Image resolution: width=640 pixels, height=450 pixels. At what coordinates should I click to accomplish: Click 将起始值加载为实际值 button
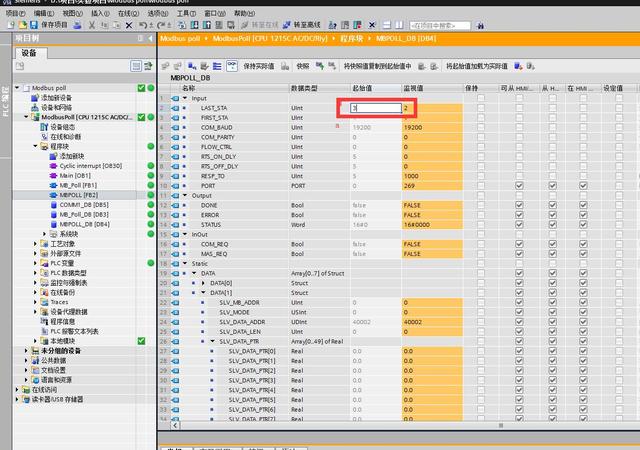tap(476, 66)
